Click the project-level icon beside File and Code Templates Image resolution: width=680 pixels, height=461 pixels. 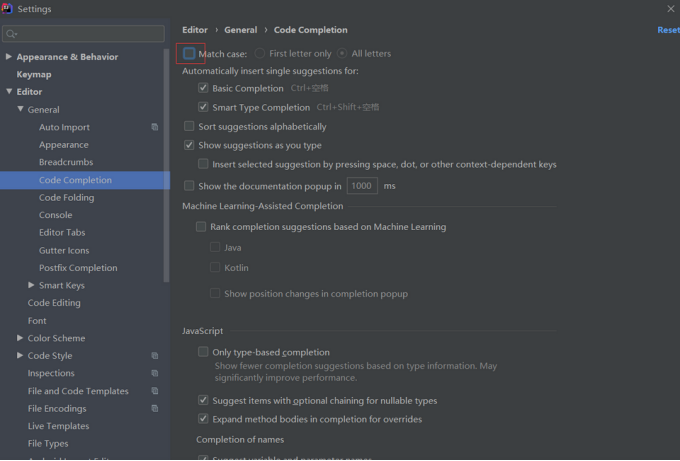coord(155,391)
